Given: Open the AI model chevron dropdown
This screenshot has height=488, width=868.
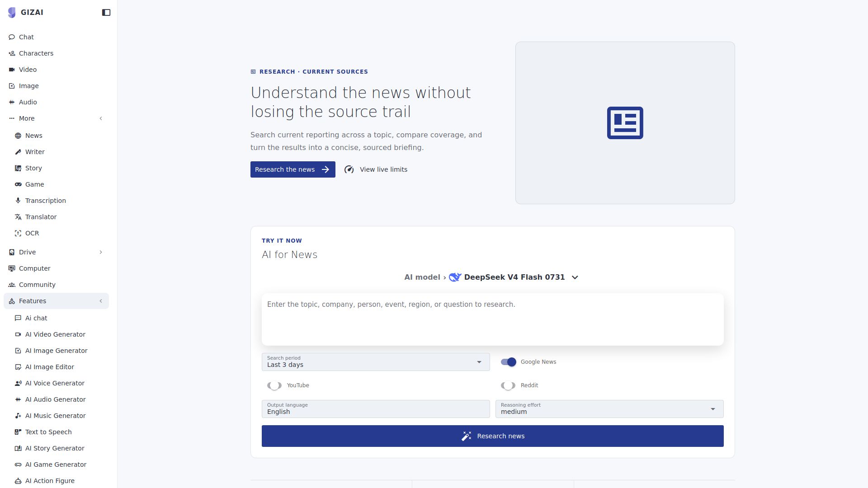Looking at the screenshot, I should click(x=575, y=277).
